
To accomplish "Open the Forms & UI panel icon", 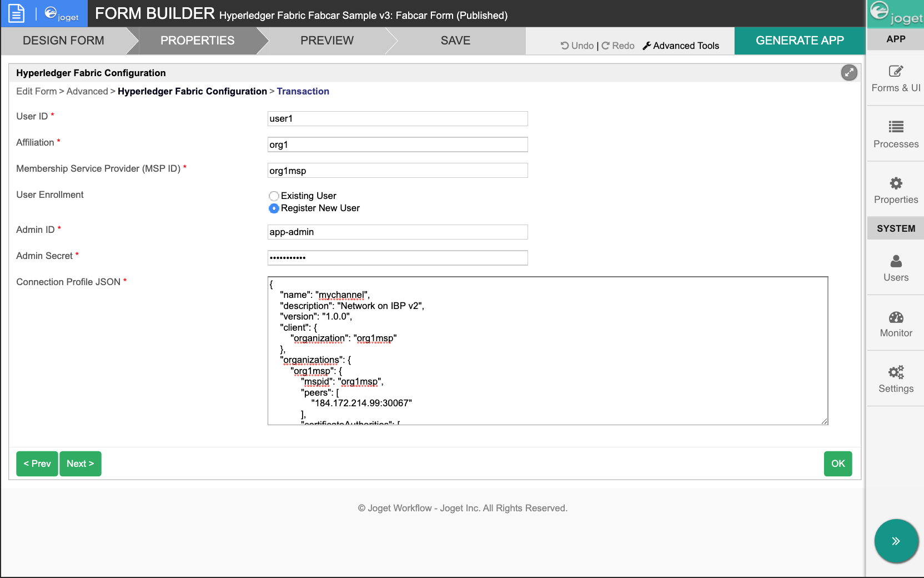I will click(x=895, y=72).
